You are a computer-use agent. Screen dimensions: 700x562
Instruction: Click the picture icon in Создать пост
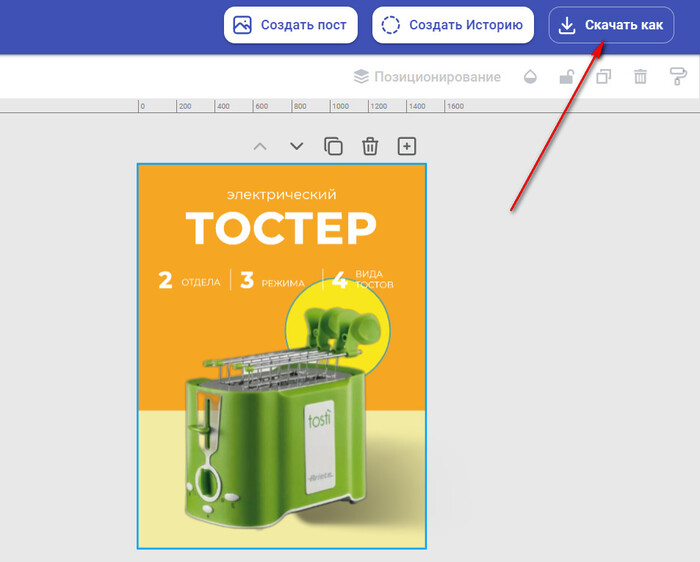click(x=242, y=25)
